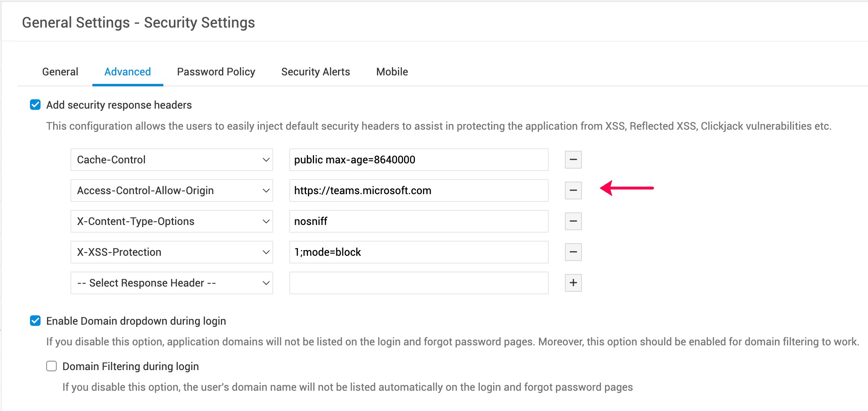
Task: Open the X-Content-Type-Options dropdown
Action: (x=171, y=221)
